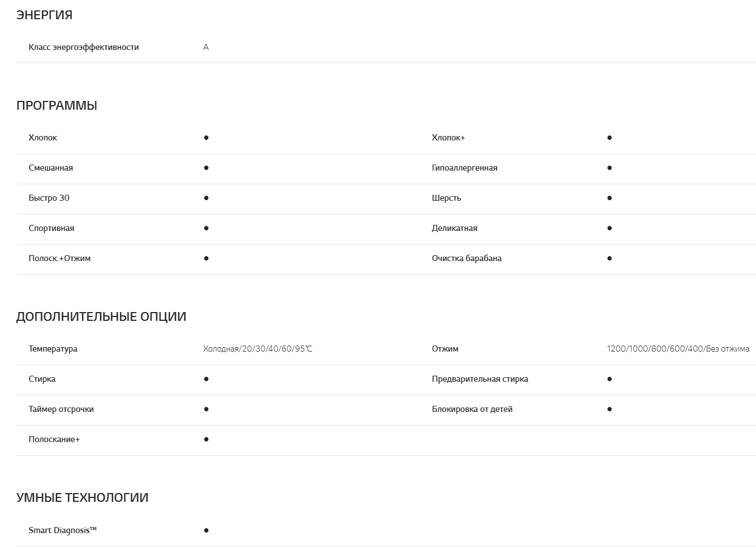Click the ПРОГРАММЫ section heading
Screen dimensions: 756x549
[56, 105]
